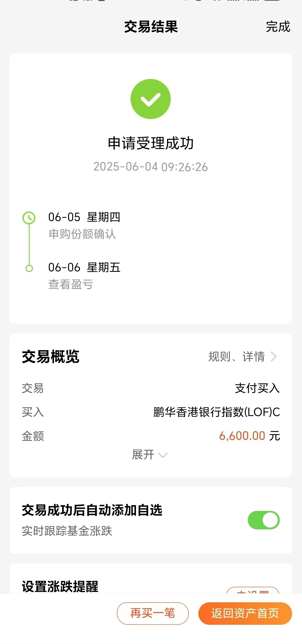Tap the 返回资产首页 button
Viewport: 302px width, 644px height.
245,613
